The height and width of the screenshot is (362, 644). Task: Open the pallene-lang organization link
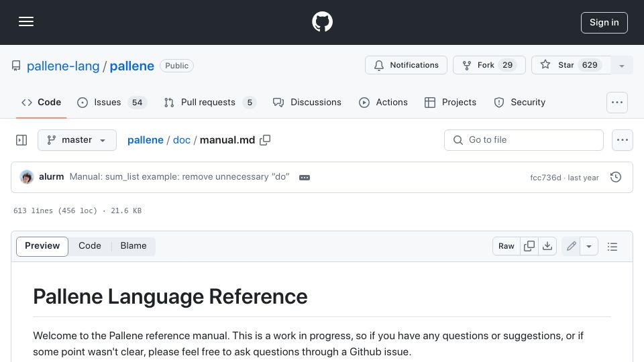point(63,66)
